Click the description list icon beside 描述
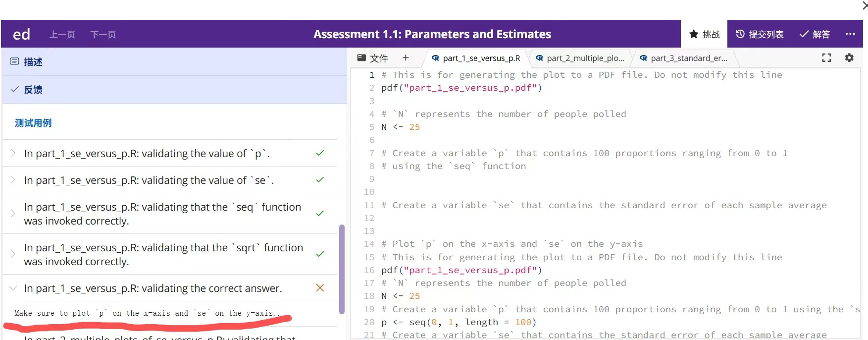This screenshot has width=868, height=340. click(x=15, y=61)
